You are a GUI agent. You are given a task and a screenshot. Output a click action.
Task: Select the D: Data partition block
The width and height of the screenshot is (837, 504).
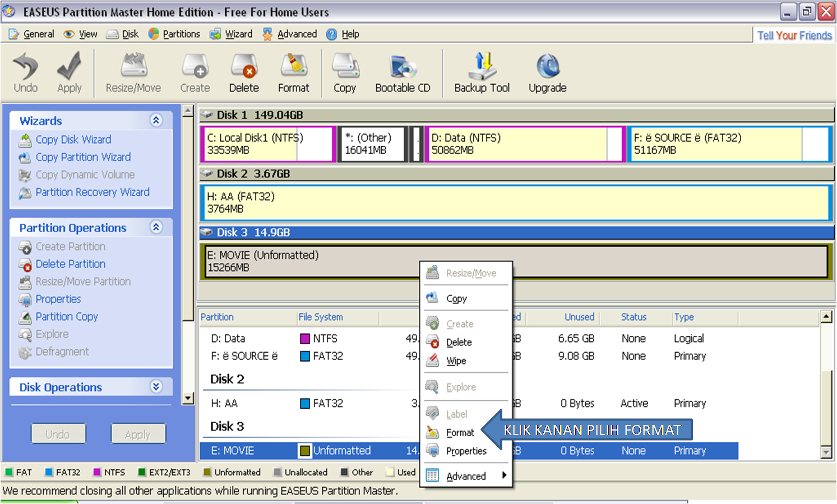pos(525,144)
